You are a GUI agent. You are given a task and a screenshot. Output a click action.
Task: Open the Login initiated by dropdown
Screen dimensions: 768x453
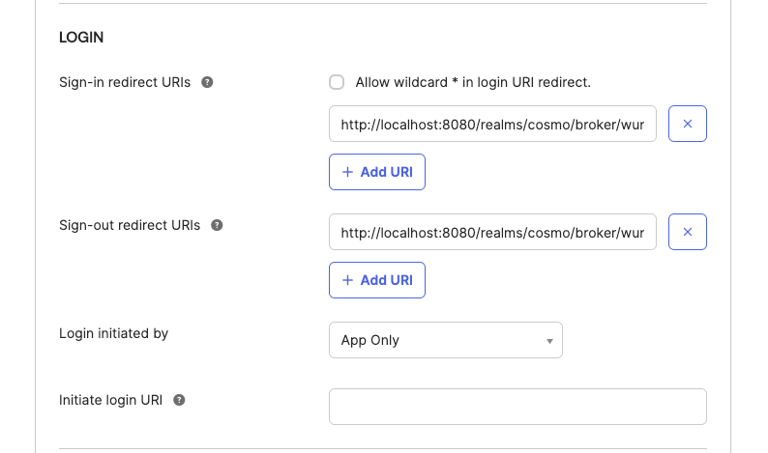[x=445, y=340]
